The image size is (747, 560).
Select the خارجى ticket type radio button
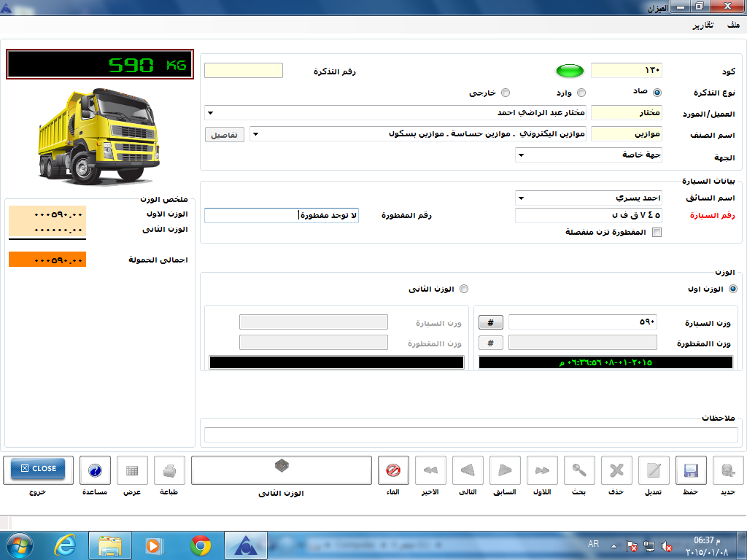[x=505, y=93]
